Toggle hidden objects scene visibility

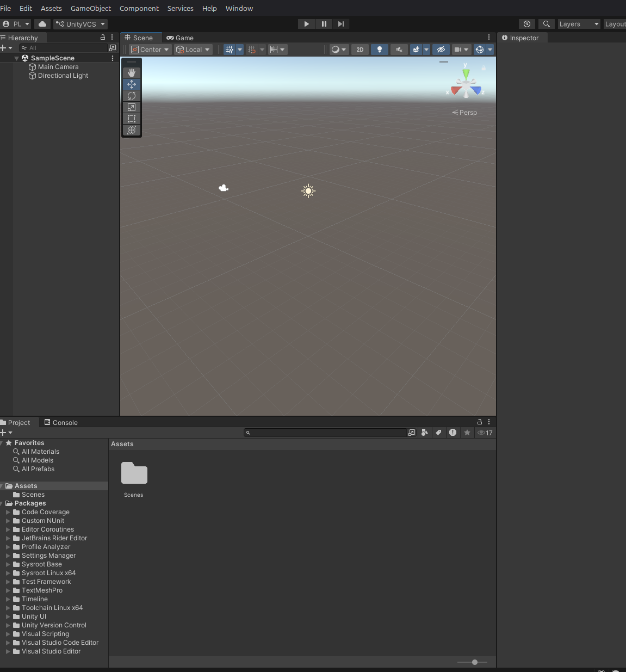coord(441,50)
